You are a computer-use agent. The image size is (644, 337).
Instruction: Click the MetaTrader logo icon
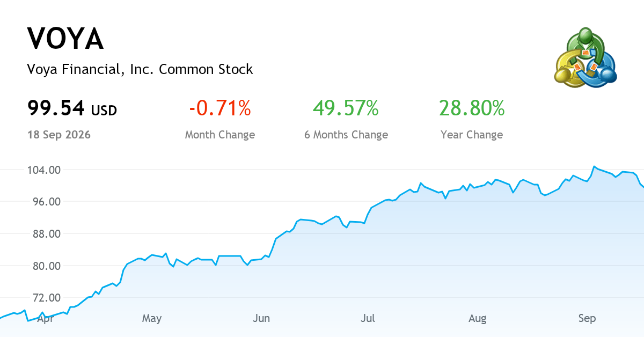click(x=586, y=57)
